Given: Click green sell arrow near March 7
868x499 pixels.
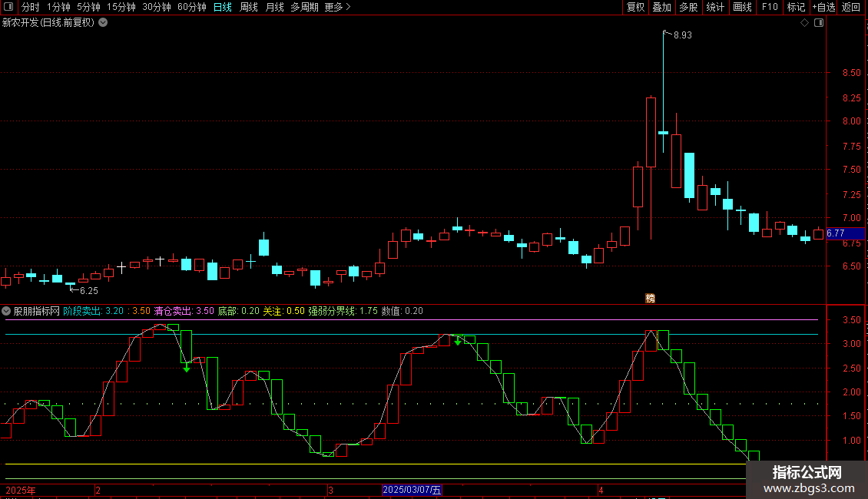Looking at the screenshot, I should click(x=458, y=341).
